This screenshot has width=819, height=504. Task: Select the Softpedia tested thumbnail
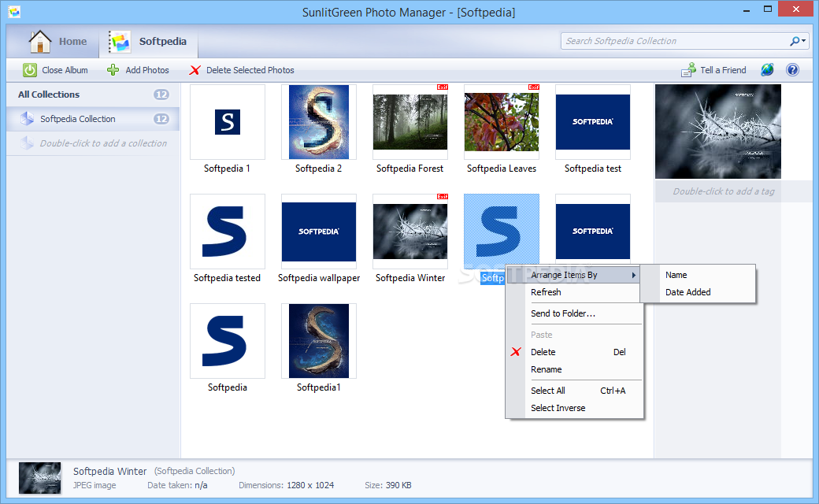(228, 232)
